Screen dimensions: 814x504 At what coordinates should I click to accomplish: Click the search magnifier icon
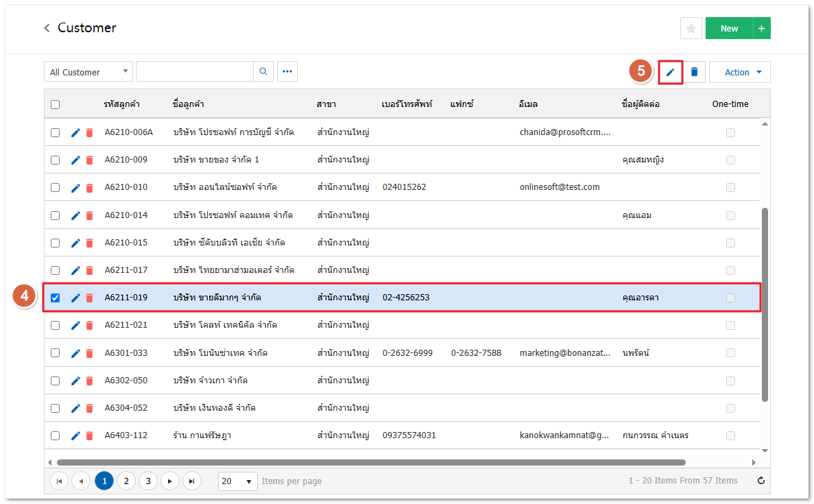click(x=263, y=72)
